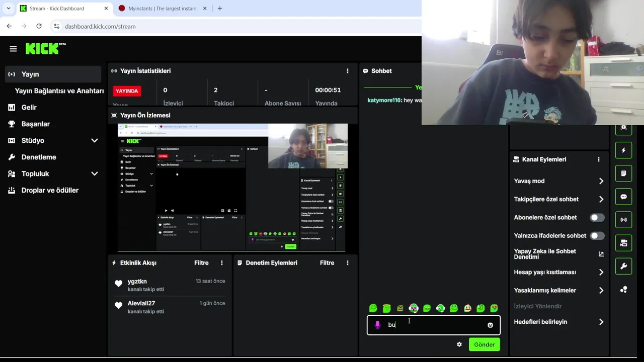Screen dimensions: 644x362
Task: Click the Kick beta logo
Action: pyautogui.click(x=45, y=48)
